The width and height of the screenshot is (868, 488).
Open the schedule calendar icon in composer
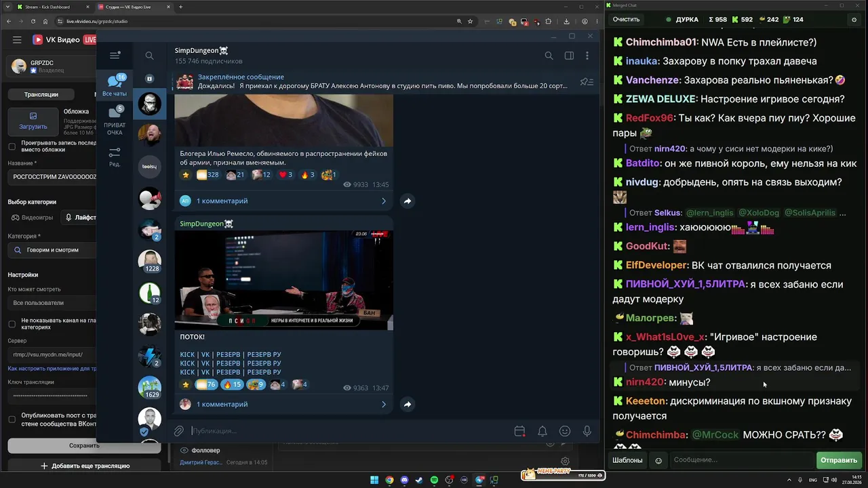point(519,431)
